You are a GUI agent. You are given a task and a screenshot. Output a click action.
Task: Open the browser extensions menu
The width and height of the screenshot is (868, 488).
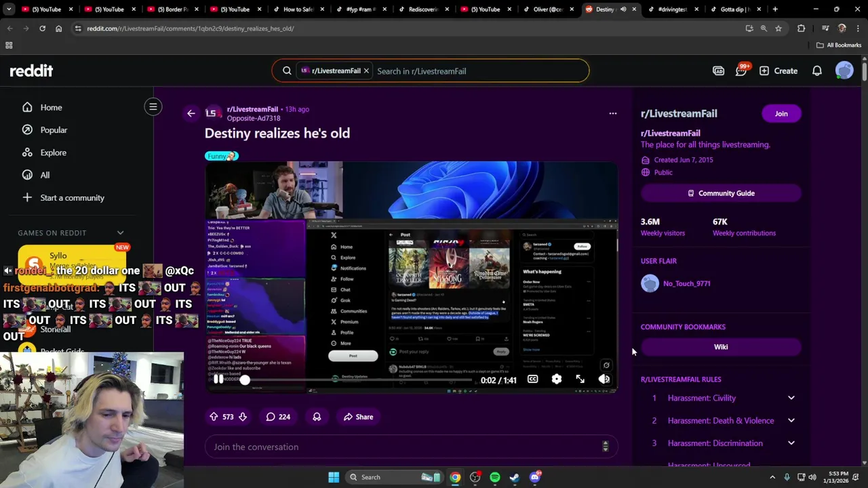pyautogui.click(x=802, y=28)
